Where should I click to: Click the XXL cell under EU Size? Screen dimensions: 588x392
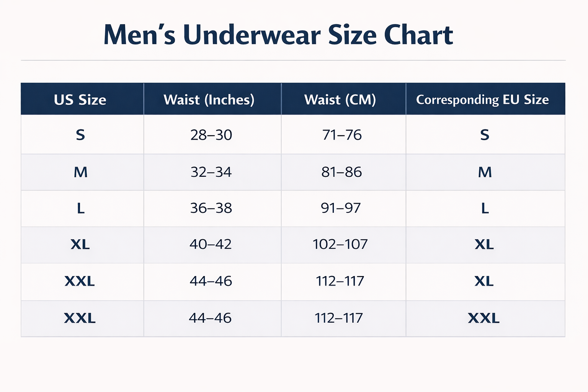pyautogui.click(x=484, y=318)
